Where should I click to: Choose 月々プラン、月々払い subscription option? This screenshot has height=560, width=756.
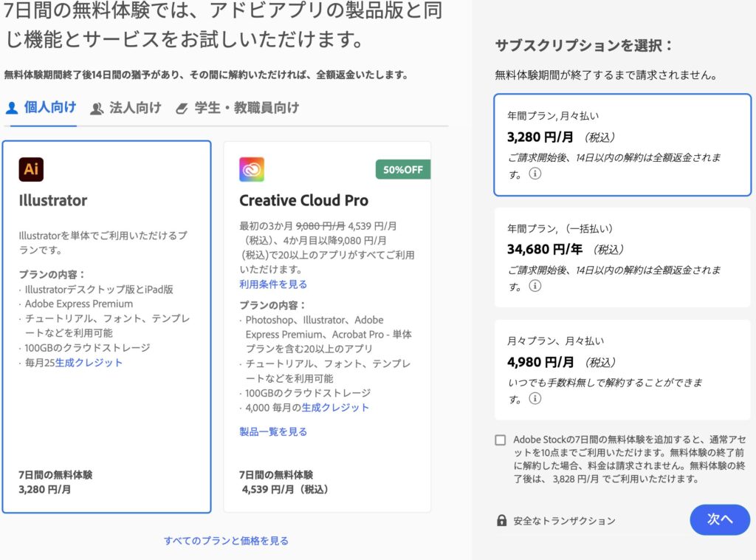tap(622, 369)
